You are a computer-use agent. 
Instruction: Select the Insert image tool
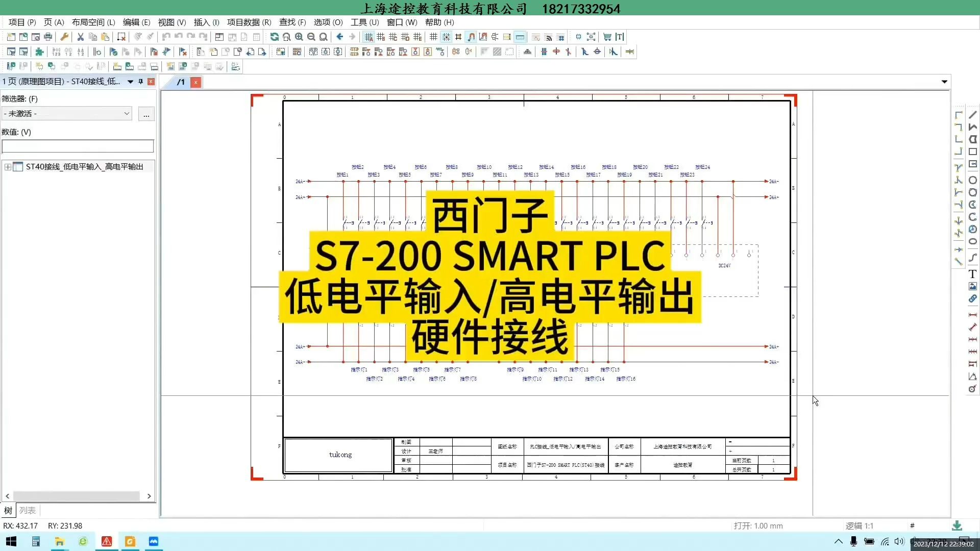coord(973,286)
